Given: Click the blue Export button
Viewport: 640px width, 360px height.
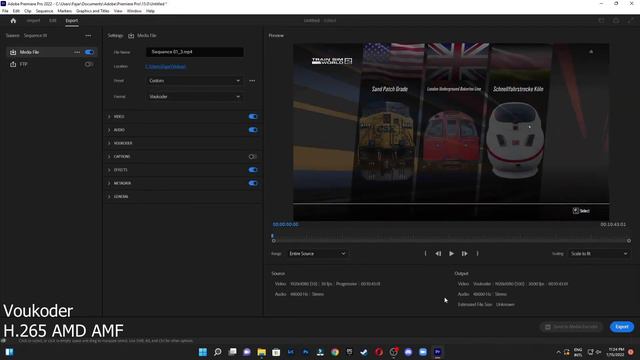Looking at the screenshot, I should point(622,327).
